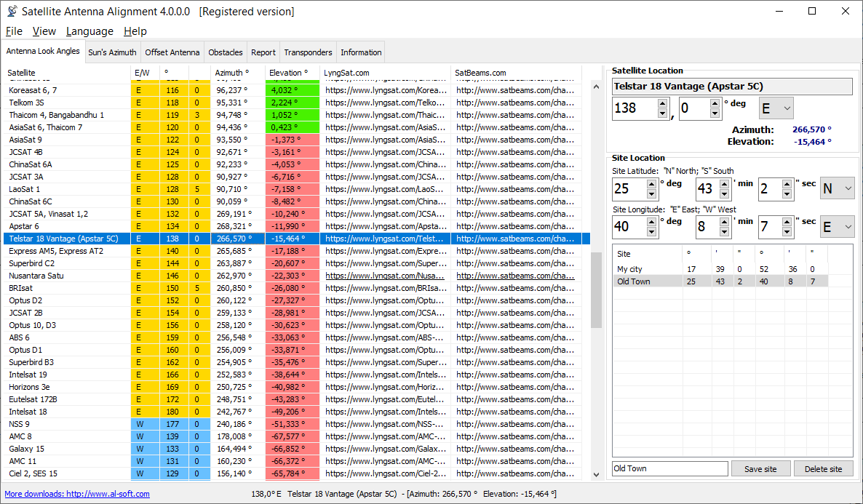
Task: Open satellite E/W direction dropdown
Action: 776,109
